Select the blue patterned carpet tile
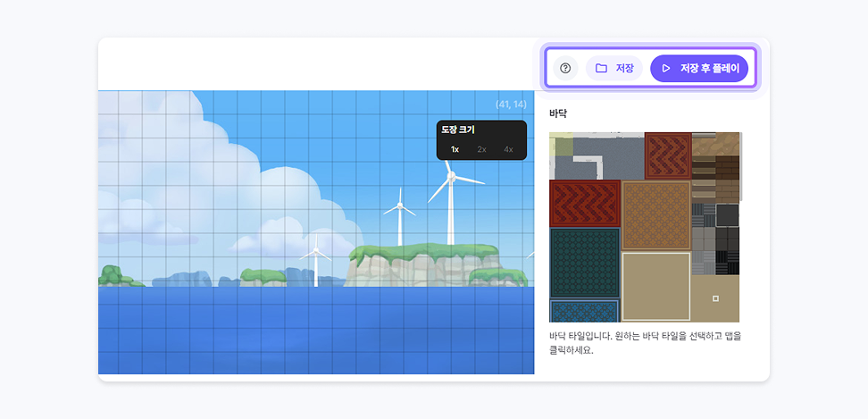Viewport: 868px width, 419px height. (584, 310)
